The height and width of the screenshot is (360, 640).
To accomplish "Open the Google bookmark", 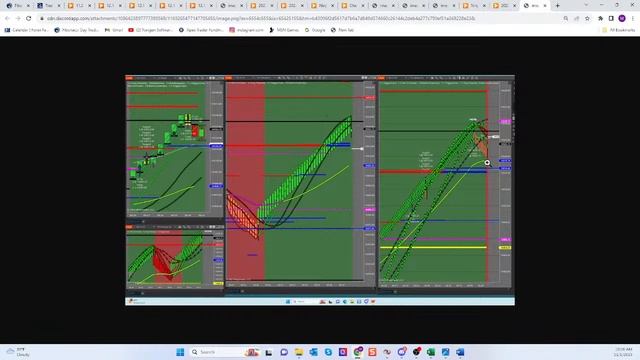I will click(315, 30).
